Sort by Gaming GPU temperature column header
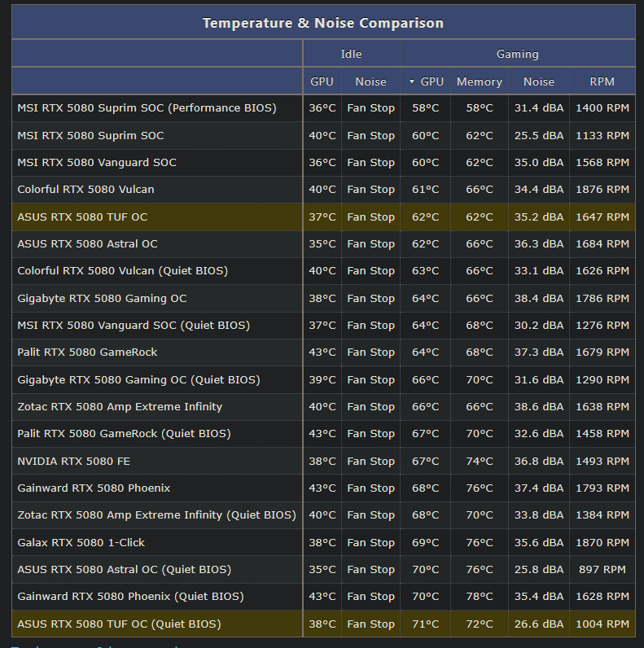This screenshot has width=644, height=648. coord(427,81)
